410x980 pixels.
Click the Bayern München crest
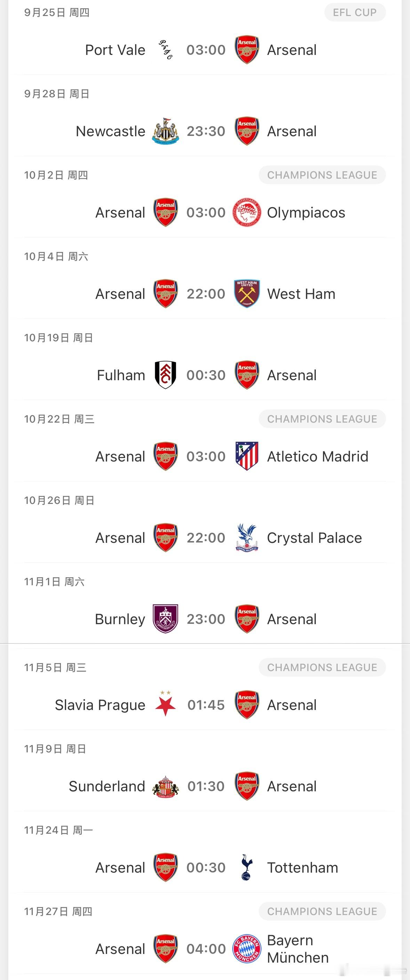pyautogui.click(x=247, y=949)
